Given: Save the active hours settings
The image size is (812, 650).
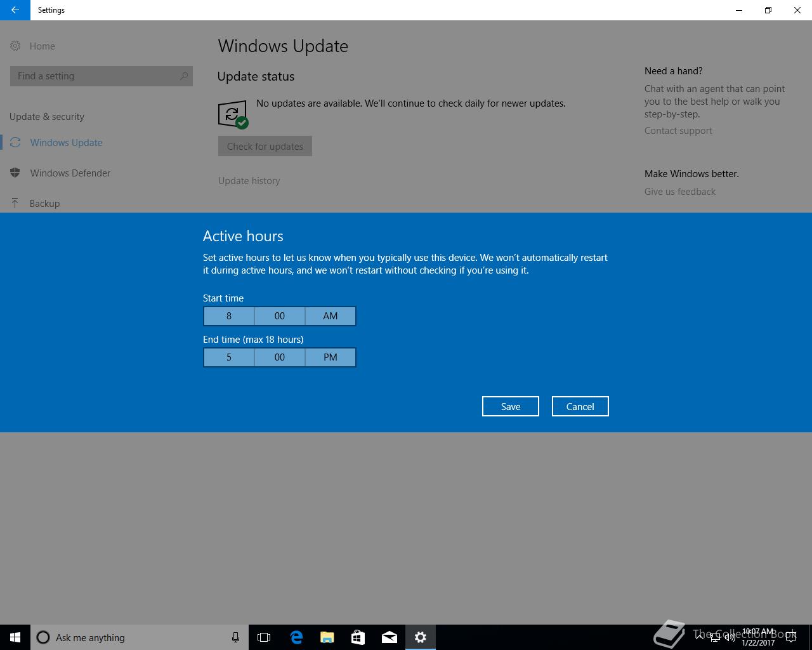Looking at the screenshot, I should [511, 406].
